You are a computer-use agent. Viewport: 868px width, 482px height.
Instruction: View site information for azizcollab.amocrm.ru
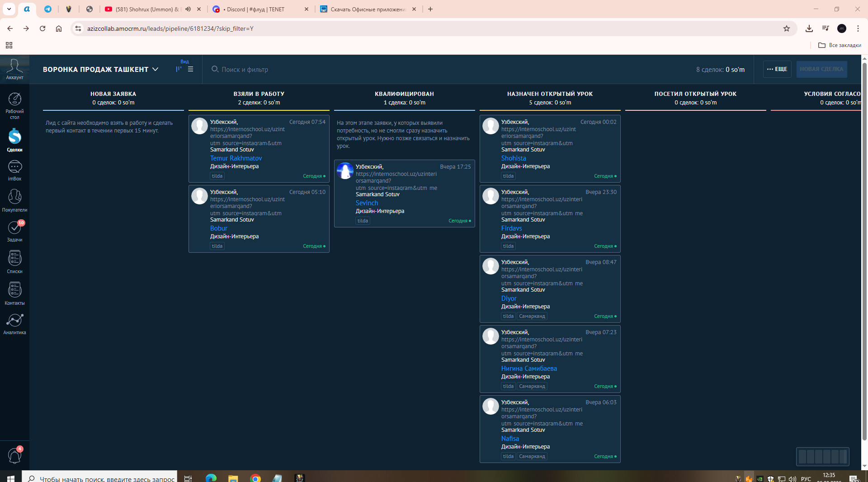pyautogui.click(x=78, y=28)
